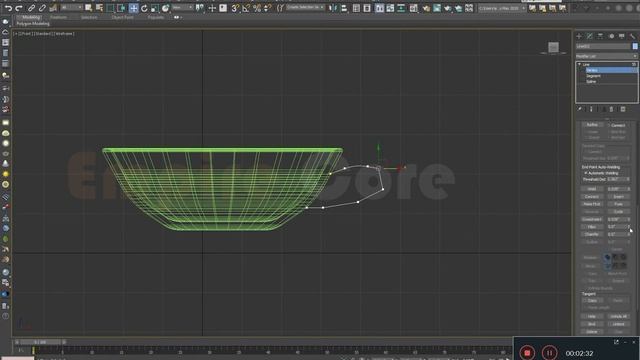Viewport: 640px width, 360px height.
Task: Activate the Select and Scale tool
Action: [x=155, y=8]
